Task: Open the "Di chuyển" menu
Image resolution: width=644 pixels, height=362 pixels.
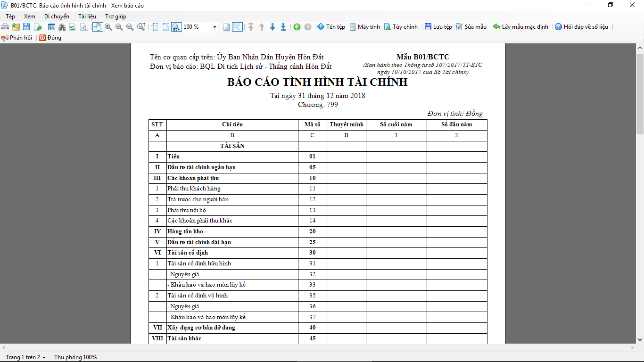Action: [x=57, y=16]
